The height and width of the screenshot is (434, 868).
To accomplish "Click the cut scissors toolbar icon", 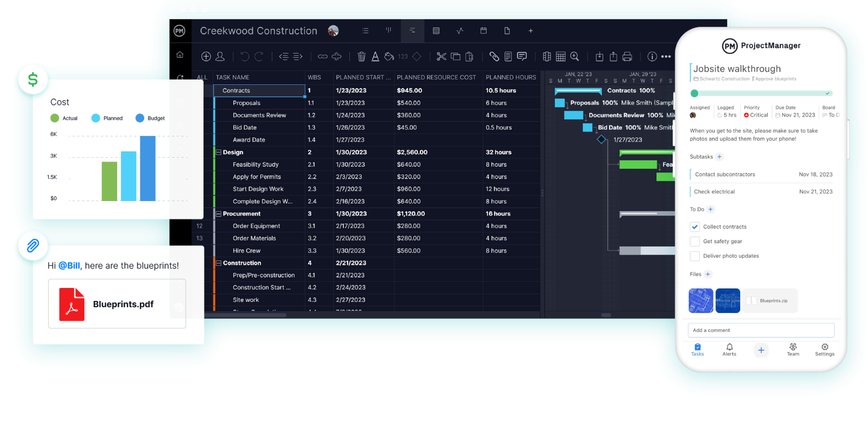I will 441,56.
